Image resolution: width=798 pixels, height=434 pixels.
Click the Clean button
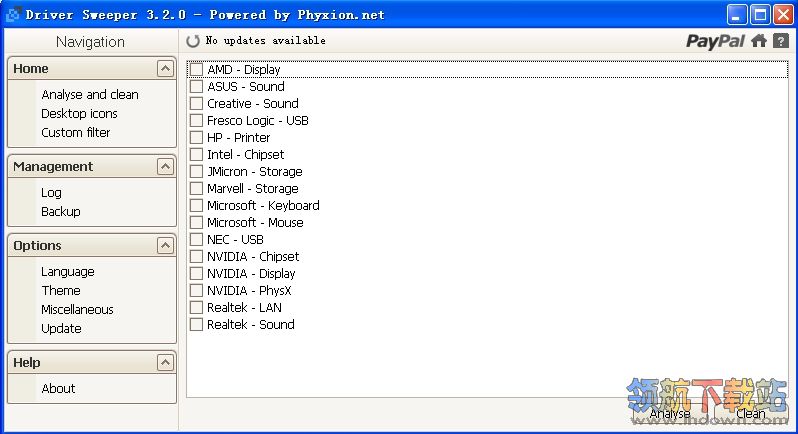tap(750, 413)
